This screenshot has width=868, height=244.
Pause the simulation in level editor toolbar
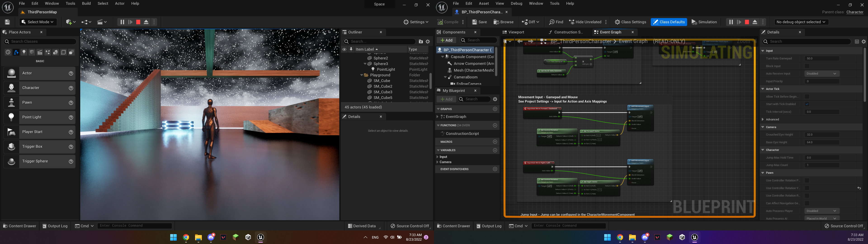click(x=122, y=22)
